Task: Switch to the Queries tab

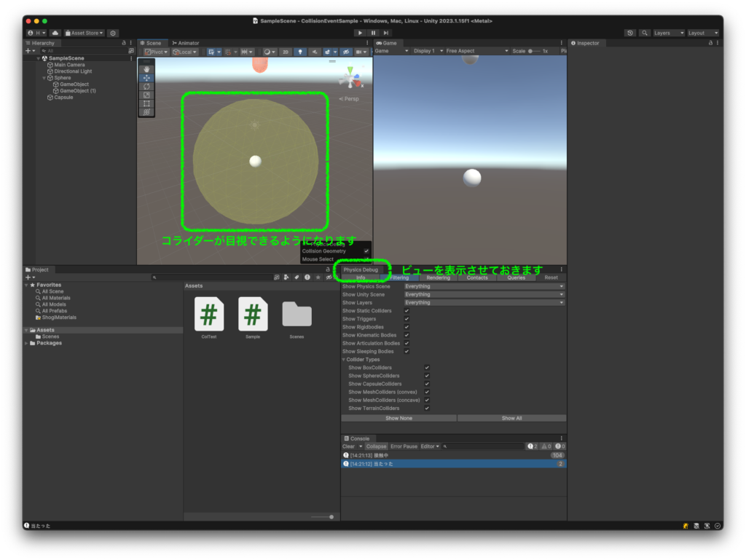Action: (x=517, y=277)
